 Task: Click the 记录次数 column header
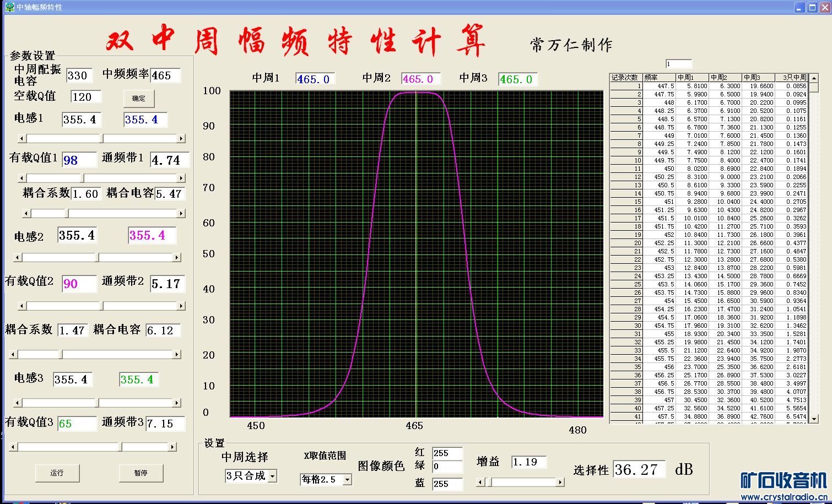[626, 78]
